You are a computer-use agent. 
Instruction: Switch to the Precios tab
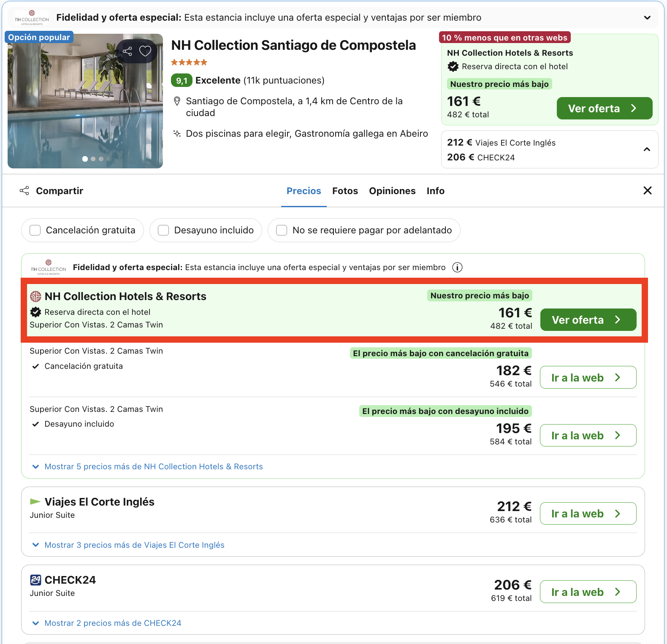304,191
